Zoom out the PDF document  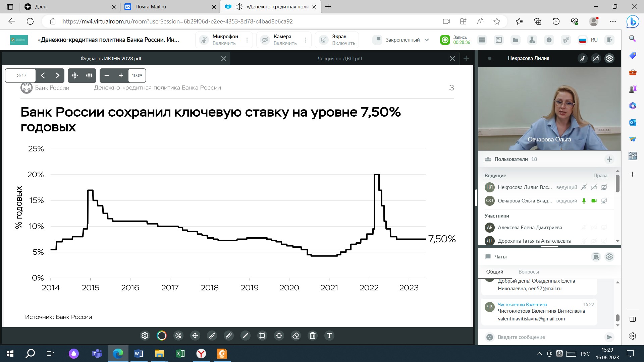[x=107, y=75]
